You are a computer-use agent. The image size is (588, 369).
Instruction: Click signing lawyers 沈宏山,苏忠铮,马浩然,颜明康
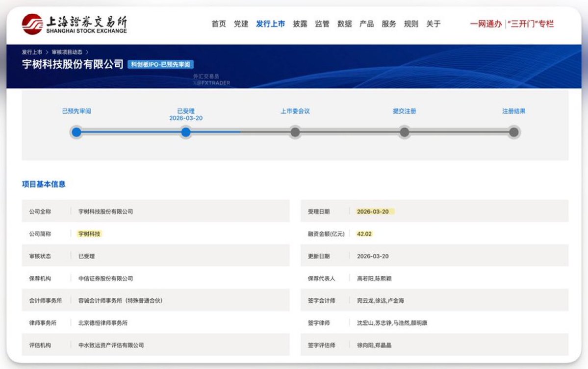(392, 323)
